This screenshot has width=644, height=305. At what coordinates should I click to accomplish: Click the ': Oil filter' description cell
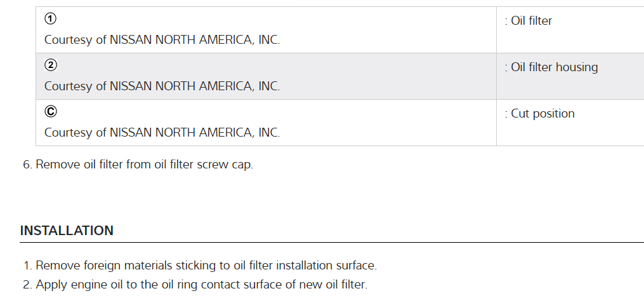[531, 21]
